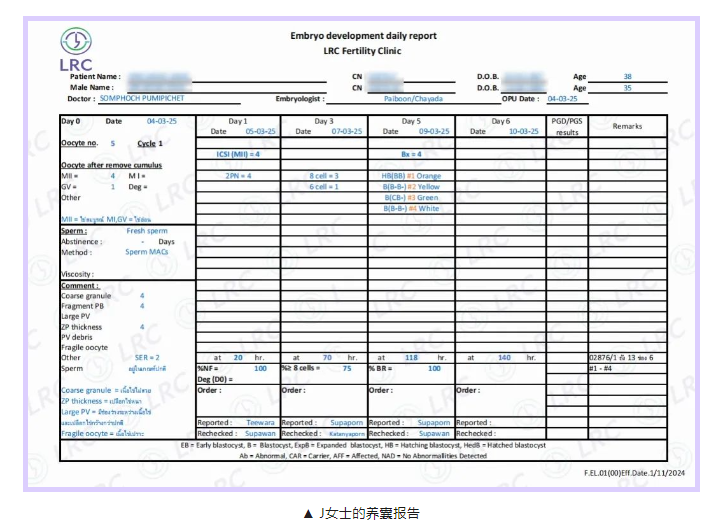Viewport: 709px width, 530px height.
Task: Click the 'Bx = 4' entry
Action: pos(411,154)
